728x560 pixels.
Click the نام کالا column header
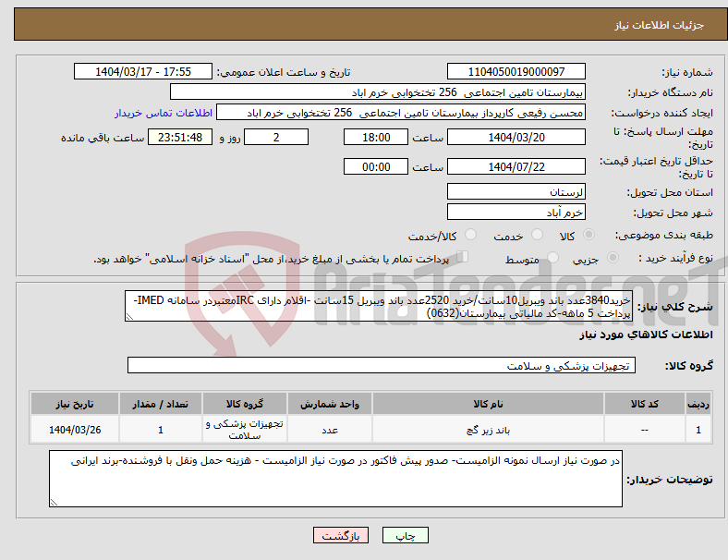coord(488,404)
